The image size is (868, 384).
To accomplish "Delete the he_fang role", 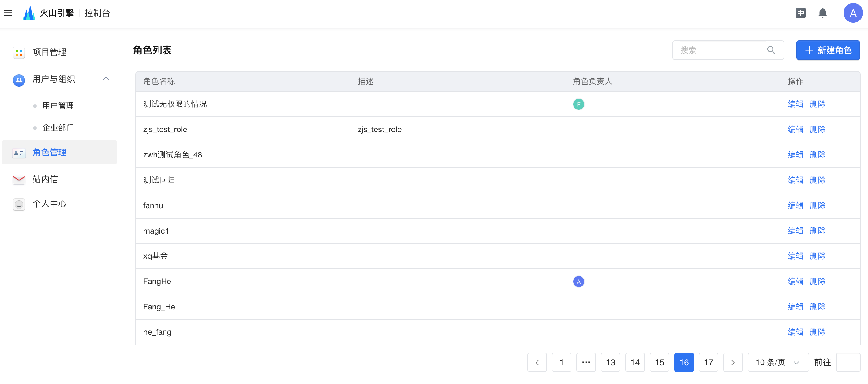I will pos(817,332).
